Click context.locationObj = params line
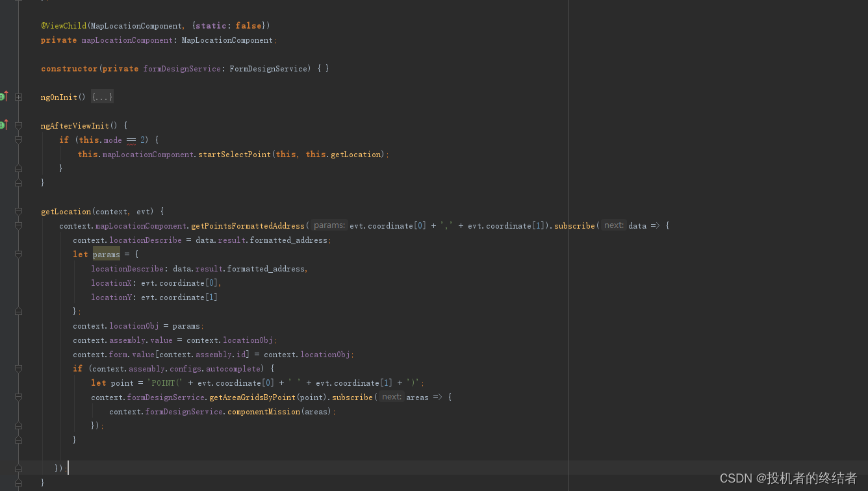This screenshot has width=868, height=491. pyautogui.click(x=138, y=325)
